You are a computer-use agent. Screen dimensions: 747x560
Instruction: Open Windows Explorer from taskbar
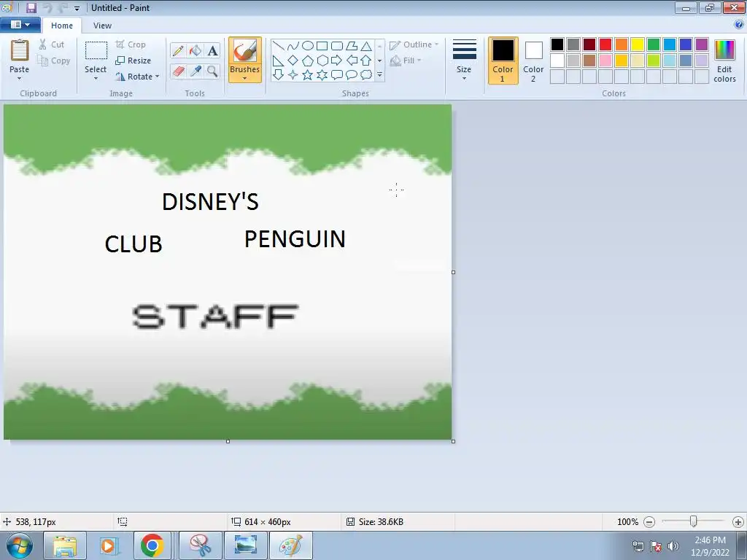[x=65, y=545]
